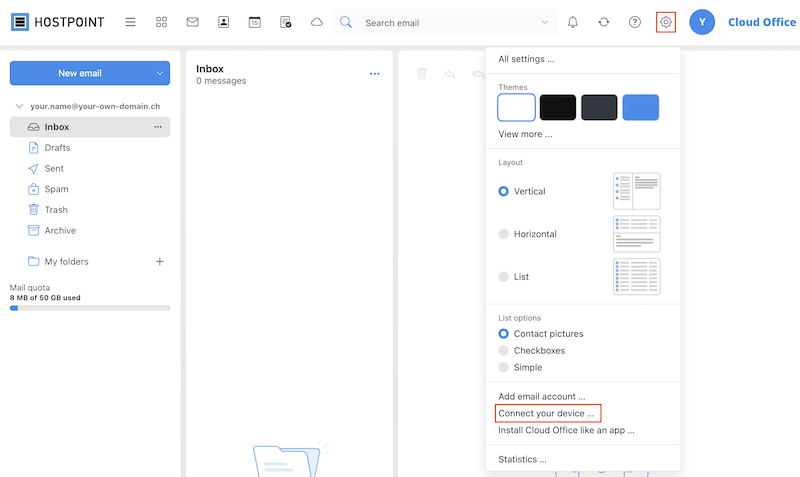Open Statistics entry
800x477 pixels.
coord(522,459)
